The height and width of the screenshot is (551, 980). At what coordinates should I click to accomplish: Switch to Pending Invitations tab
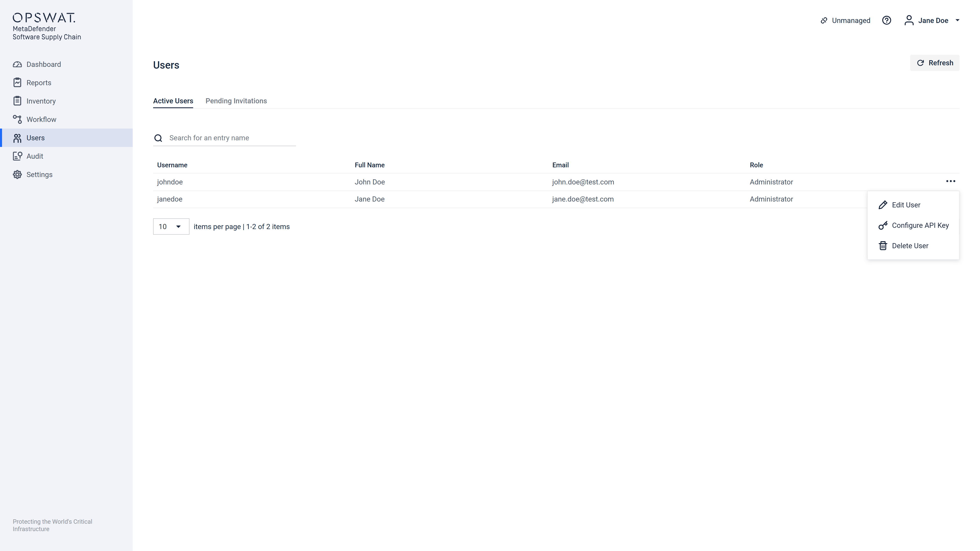pos(236,101)
